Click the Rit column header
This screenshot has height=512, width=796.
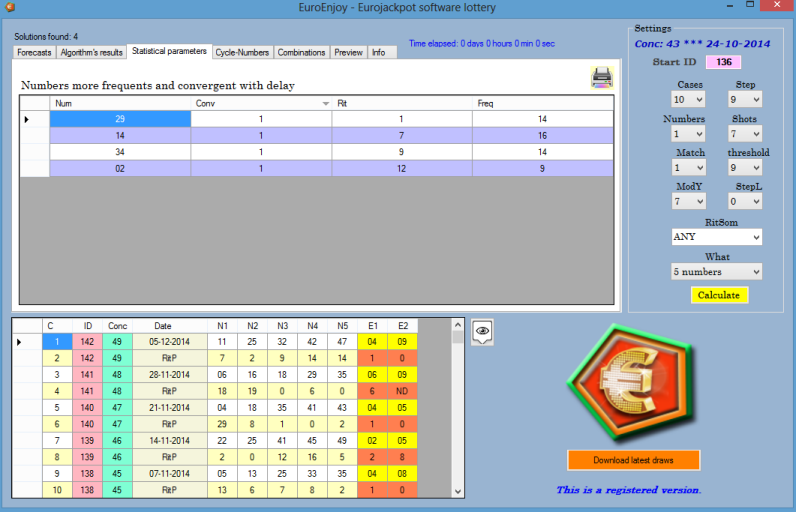pyautogui.click(x=402, y=104)
